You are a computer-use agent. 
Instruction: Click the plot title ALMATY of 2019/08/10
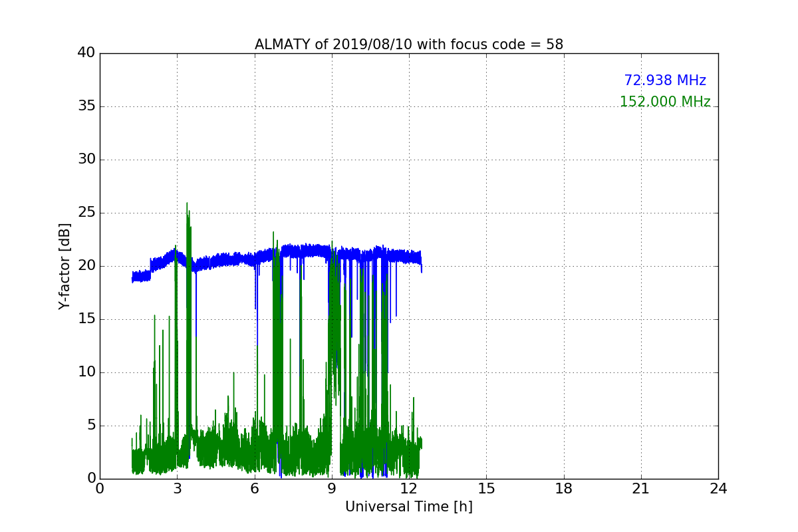click(409, 45)
